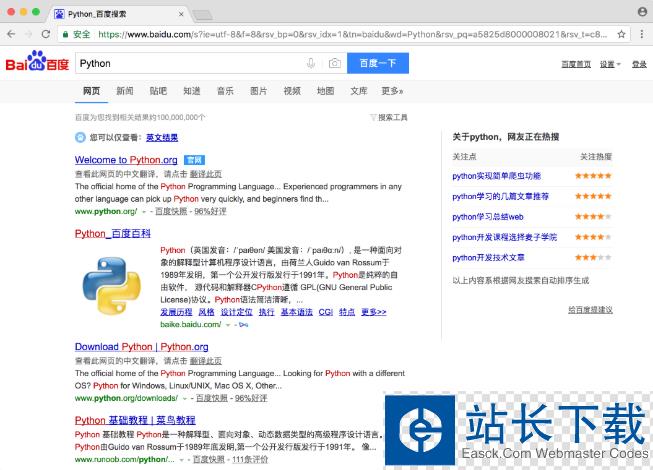Switch to the 地图 tab
Viewport: 653px width, 470px height.
(x=325, y=91)
